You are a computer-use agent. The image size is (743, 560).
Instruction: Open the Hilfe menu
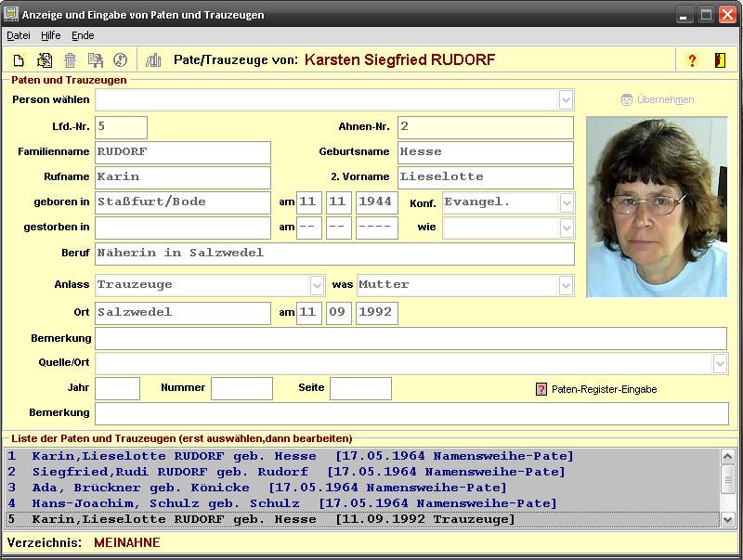pos(51,35)
